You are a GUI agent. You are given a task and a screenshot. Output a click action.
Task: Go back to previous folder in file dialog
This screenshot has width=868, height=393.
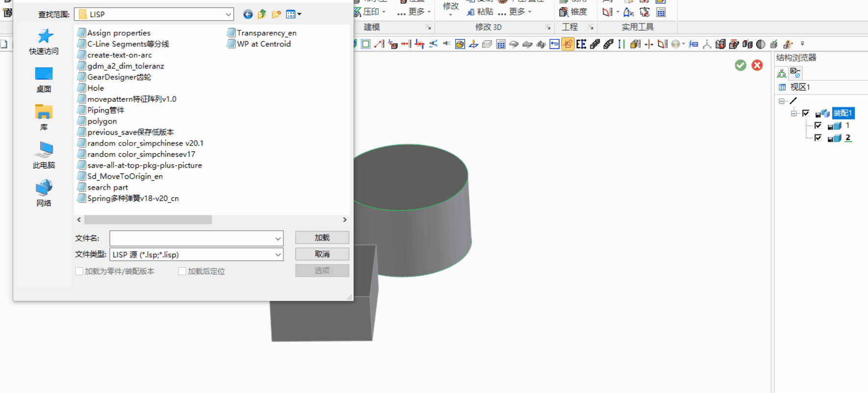[248, 14]
